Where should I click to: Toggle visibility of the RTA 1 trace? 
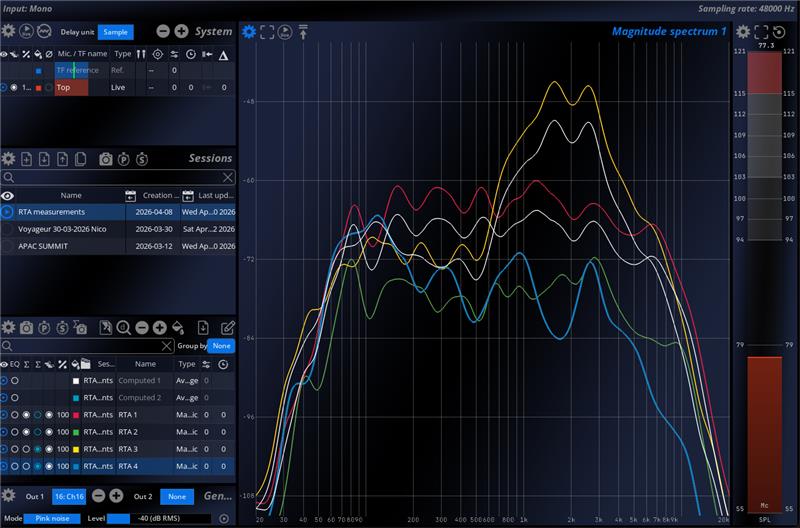click(x=5, y=414)
